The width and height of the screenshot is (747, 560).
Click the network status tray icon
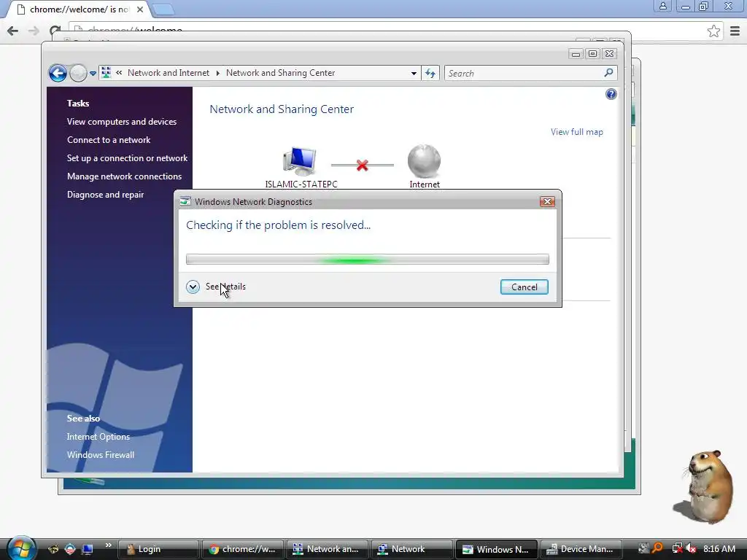click(676, 549)
